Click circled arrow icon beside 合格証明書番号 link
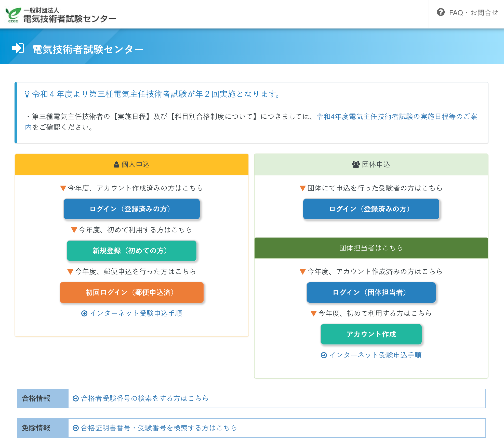 pyautogui.click(x=76, y=428)
